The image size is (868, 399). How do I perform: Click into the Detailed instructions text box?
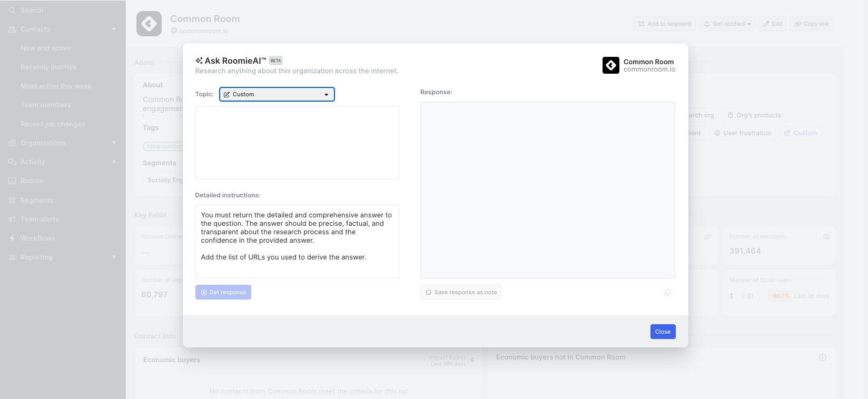tap(297, 242)
